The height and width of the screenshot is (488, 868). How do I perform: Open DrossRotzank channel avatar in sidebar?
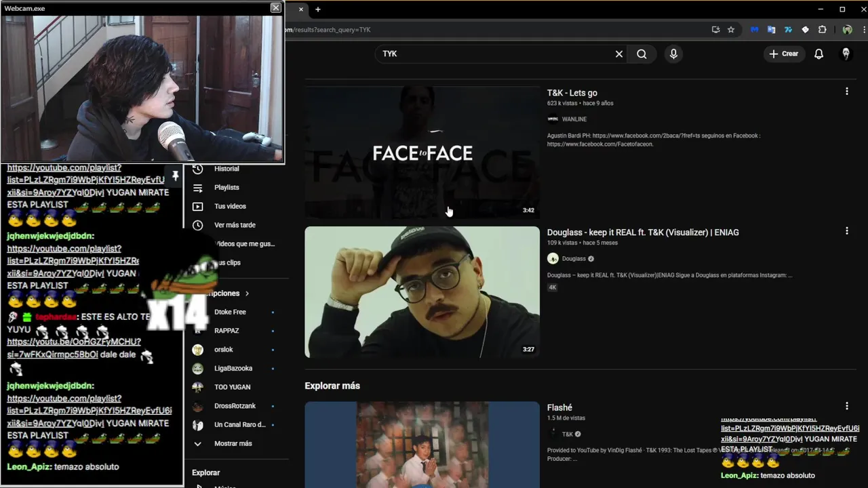point(197,406)
